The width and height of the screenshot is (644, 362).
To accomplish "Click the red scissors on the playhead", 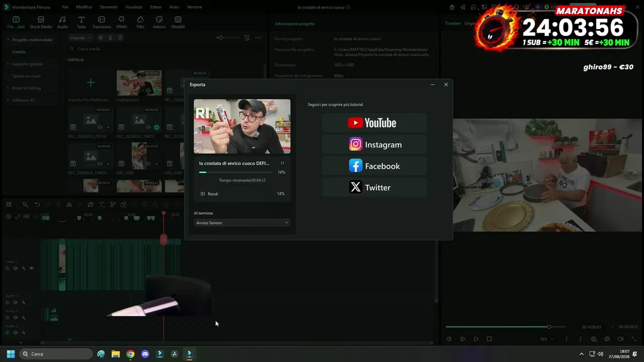I will tap(164, 240).
